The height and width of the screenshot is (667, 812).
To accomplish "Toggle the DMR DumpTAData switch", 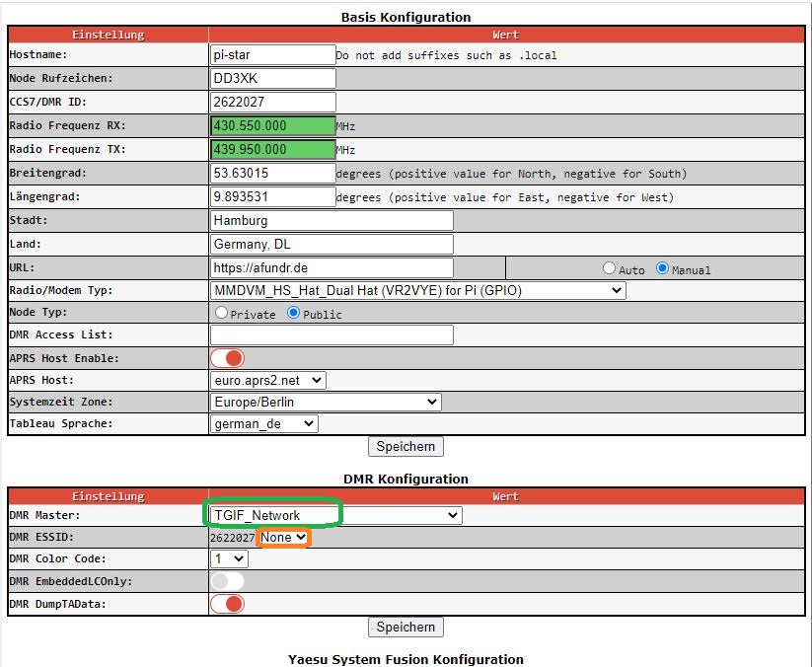I will click(x=227, y=604).
